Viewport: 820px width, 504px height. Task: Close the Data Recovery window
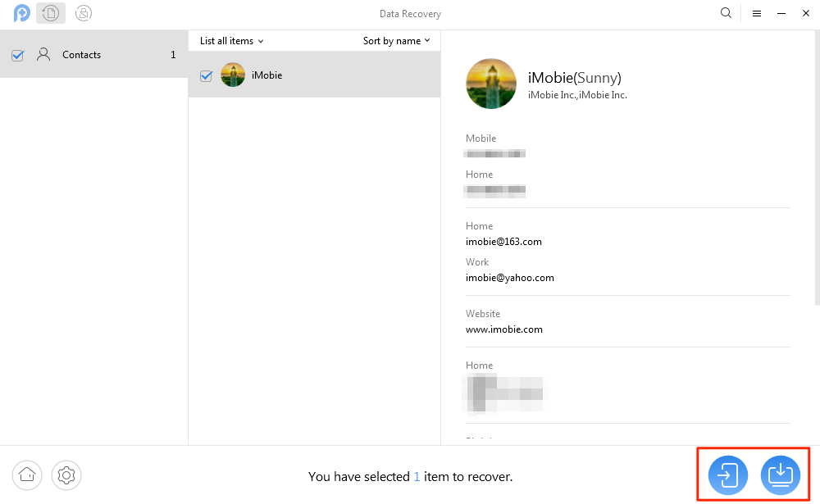[806, 14]
